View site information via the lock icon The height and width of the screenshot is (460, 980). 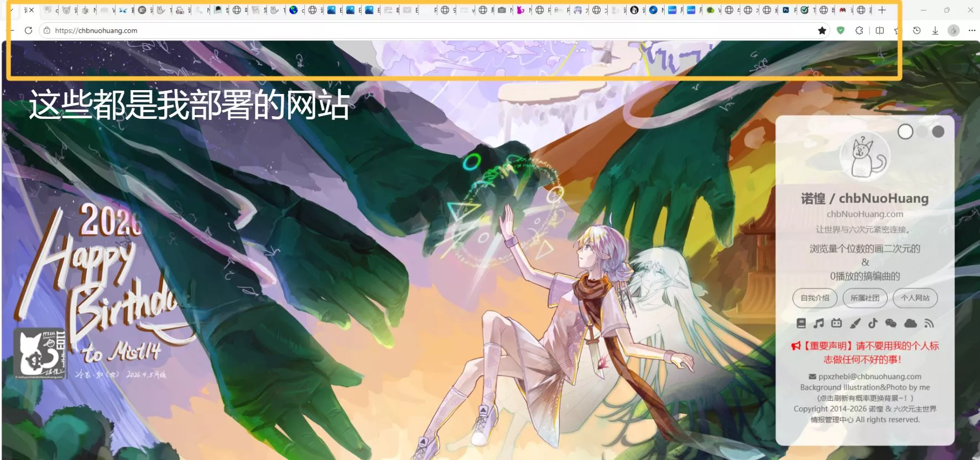(x=47, y=30)
